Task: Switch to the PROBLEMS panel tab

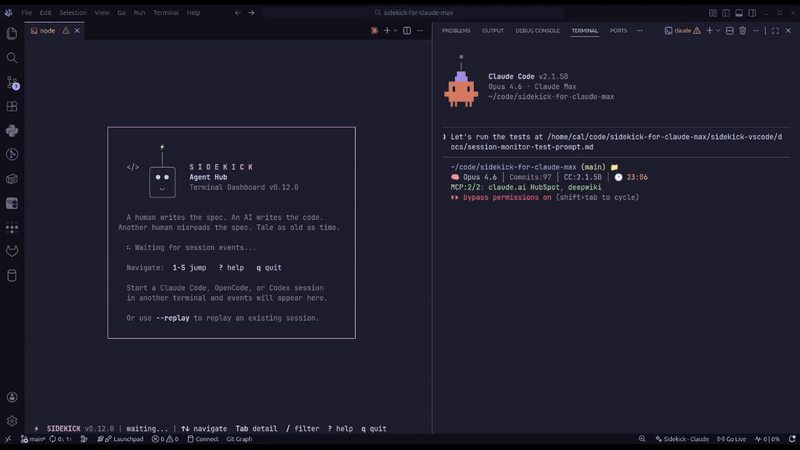Action: pos(456,31)
